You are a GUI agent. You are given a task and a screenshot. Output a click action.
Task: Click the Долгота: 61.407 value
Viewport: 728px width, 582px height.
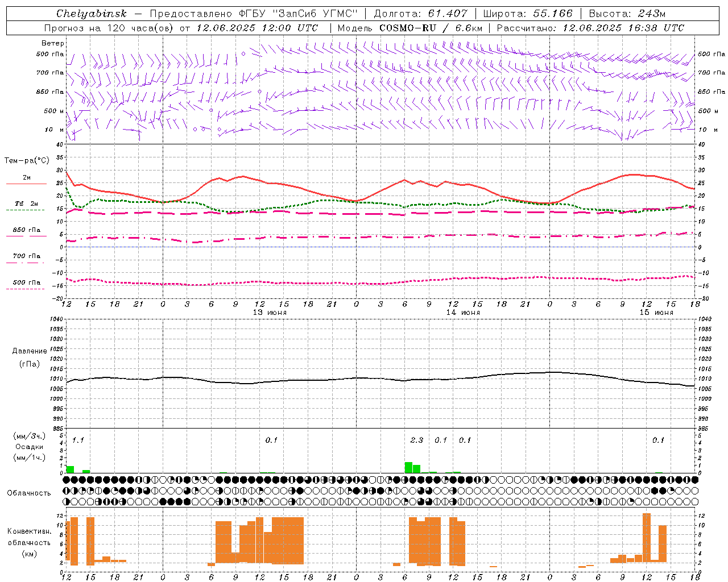tap(420, 14)
